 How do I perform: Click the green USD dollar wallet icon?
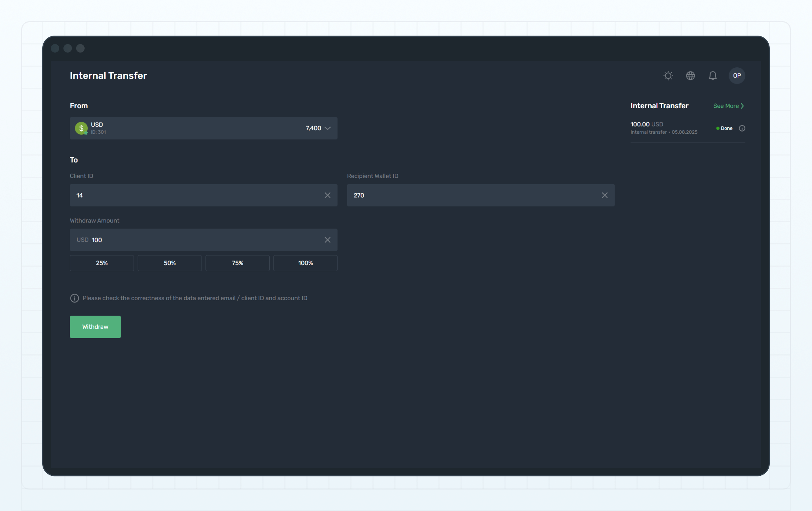[81, 128]
